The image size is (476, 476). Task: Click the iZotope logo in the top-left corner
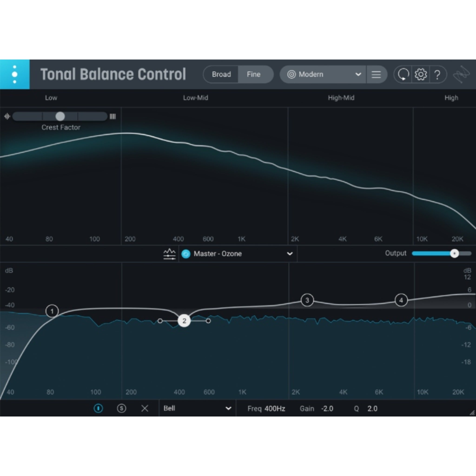(15, 74)
